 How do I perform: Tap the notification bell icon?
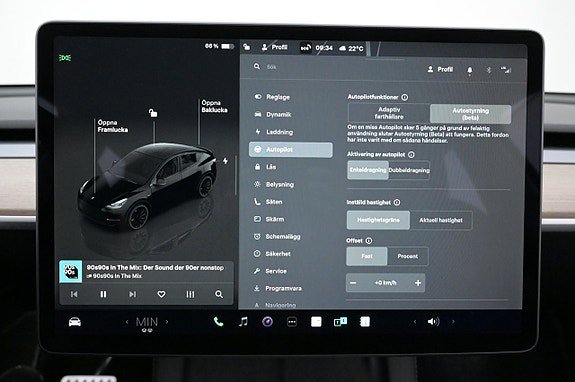[469, 70]
